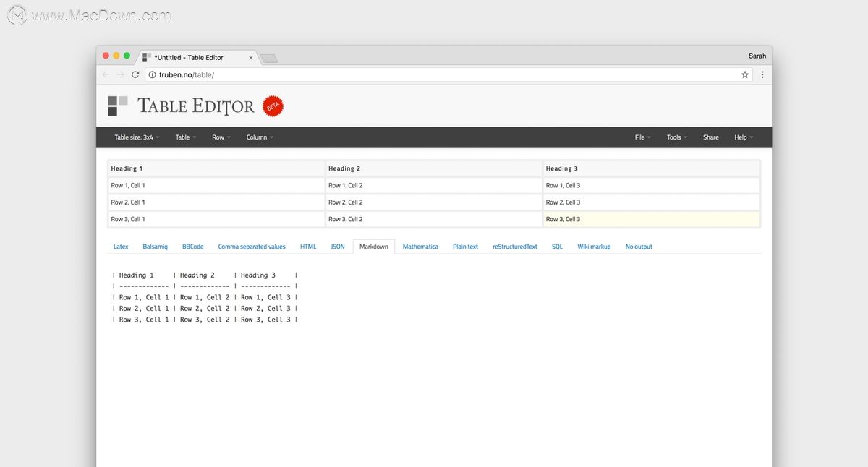Click the Markdown output line for Row 3
This screenshot has height=467, width=868.
[205, 320]
